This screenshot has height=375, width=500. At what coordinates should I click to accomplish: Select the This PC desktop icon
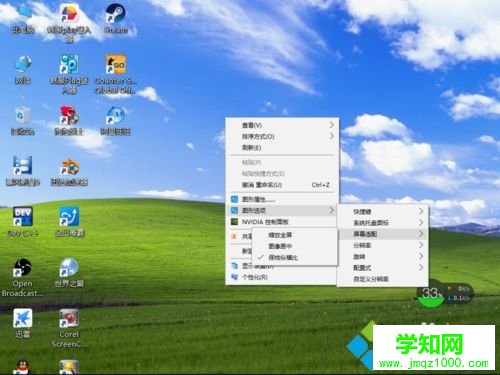click(x=23, y=19)
